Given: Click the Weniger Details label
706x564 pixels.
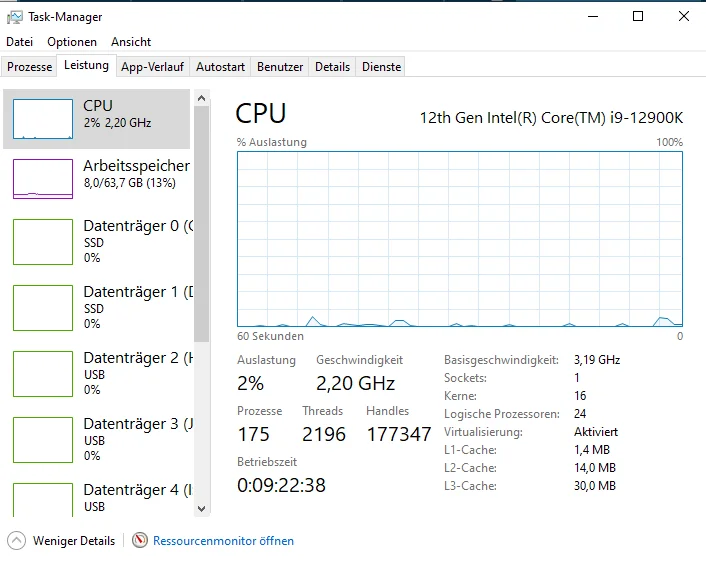Looking at the screenshot, I should click(74, 541).
